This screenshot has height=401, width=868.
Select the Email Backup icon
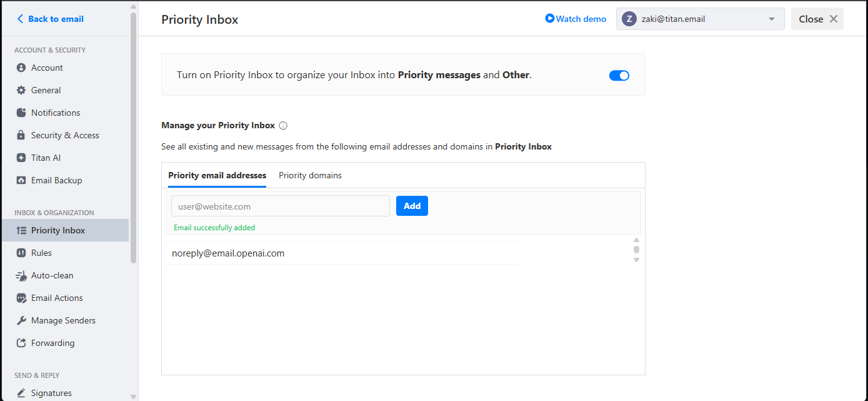(21, 180)
